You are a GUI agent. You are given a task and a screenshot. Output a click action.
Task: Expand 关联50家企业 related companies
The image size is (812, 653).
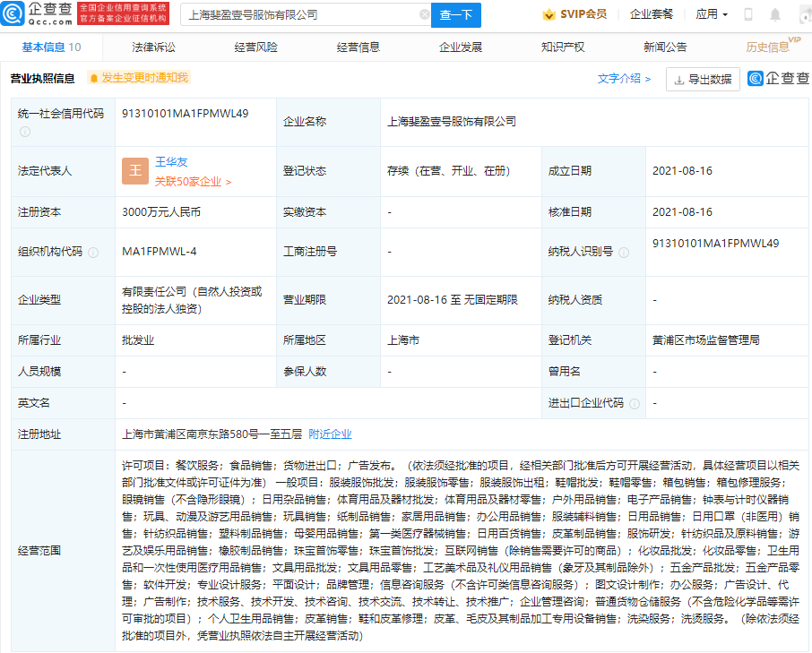coord(193,182)
